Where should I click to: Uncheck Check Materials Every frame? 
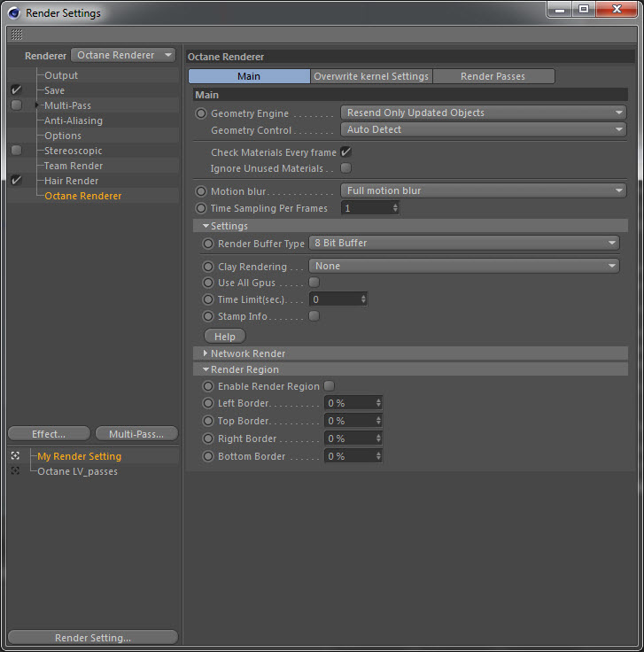(345, 151)
